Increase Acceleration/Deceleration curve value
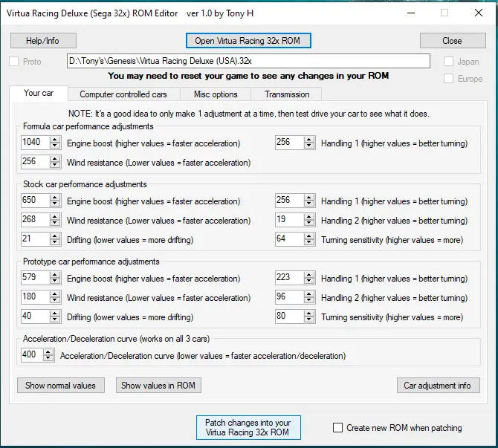498x448 pixels. (x=48, y=352)
